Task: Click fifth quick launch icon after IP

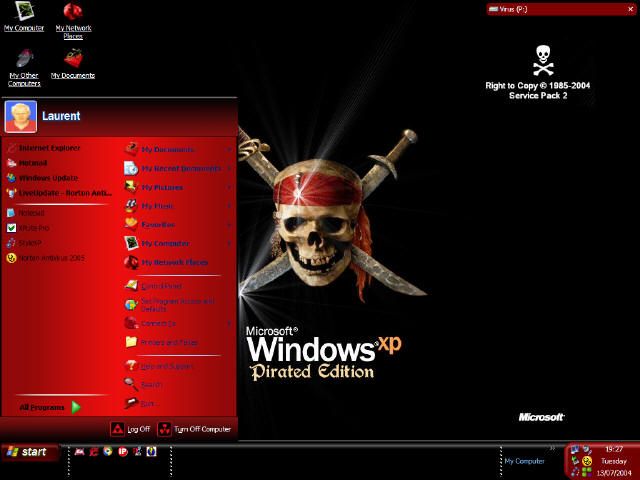Action: (x=137, y=451)
